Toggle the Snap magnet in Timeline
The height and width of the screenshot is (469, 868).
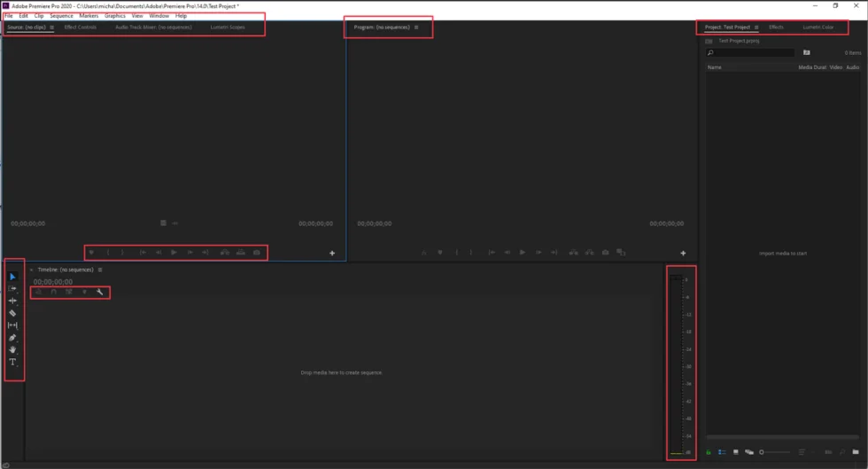click(x=54, y=293)
